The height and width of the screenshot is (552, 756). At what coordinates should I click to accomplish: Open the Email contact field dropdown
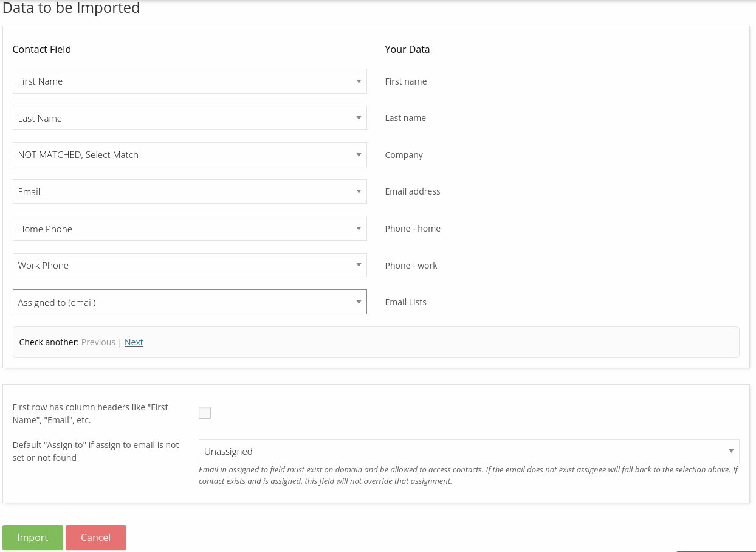tap(190, 191)
